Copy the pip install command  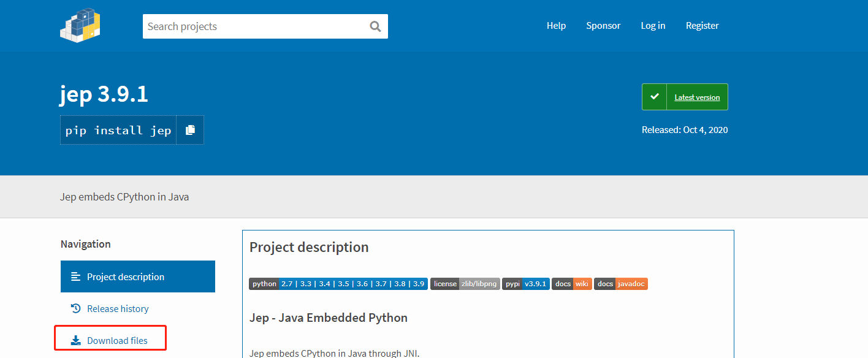(x=190, y=130)
